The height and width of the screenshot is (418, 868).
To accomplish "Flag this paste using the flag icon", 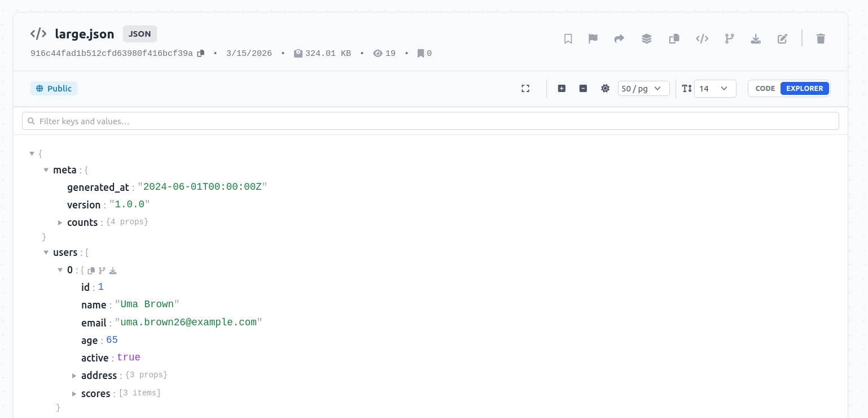I will click(x=593, y=38).
